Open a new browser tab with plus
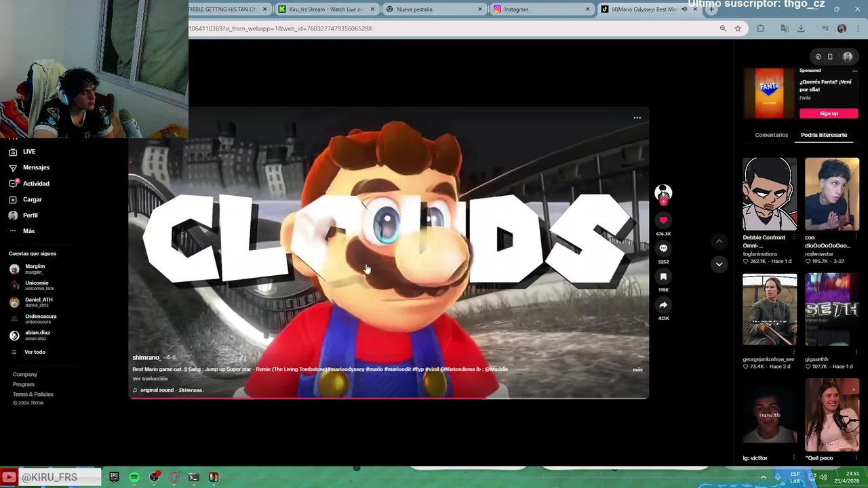 711,9
